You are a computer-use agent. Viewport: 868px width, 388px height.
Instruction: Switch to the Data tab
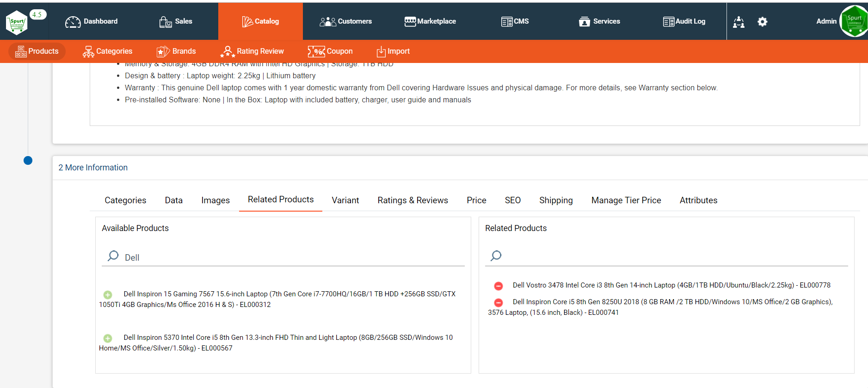pos(174,200)
